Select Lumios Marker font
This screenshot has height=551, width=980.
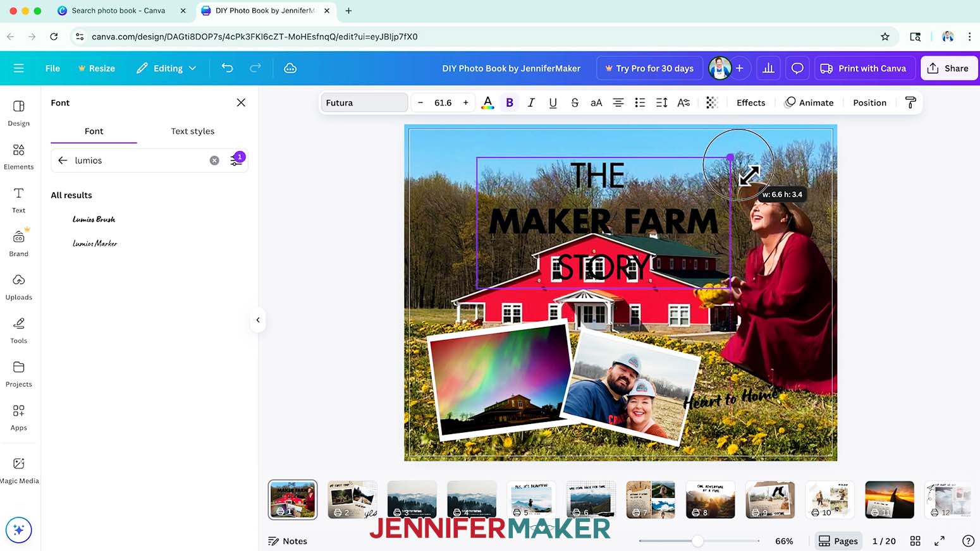tap(95, 243)
